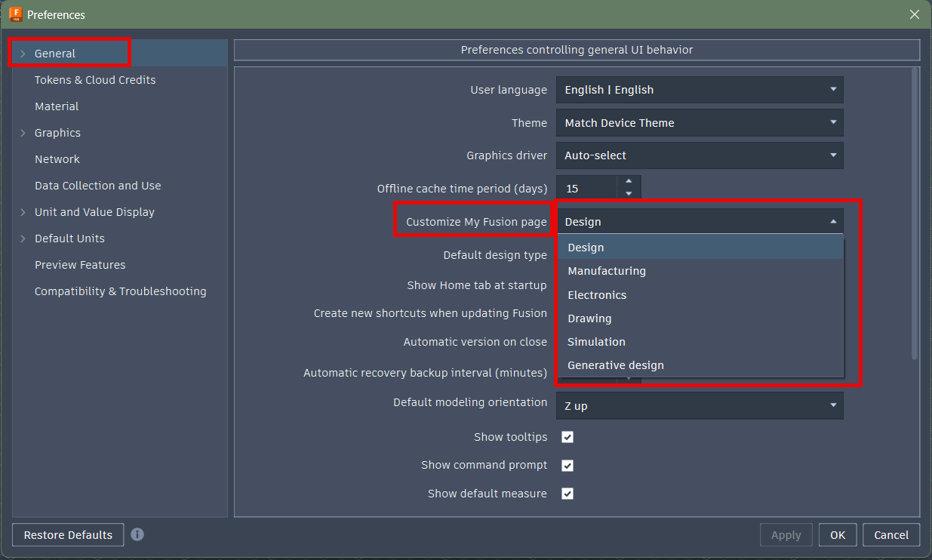Select Unit and Value Display category

click(94, 212)
